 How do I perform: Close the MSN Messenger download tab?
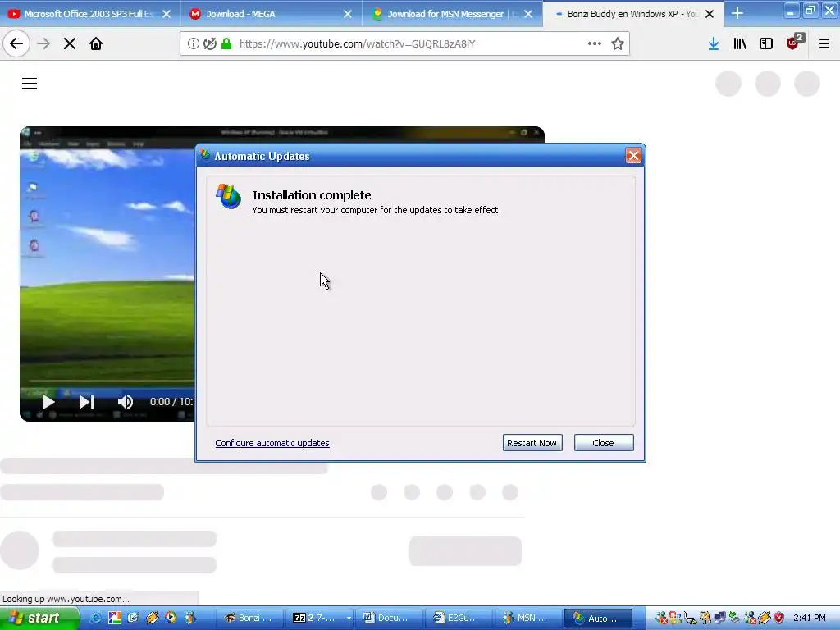pyautogui.click(x=528, y=14)
